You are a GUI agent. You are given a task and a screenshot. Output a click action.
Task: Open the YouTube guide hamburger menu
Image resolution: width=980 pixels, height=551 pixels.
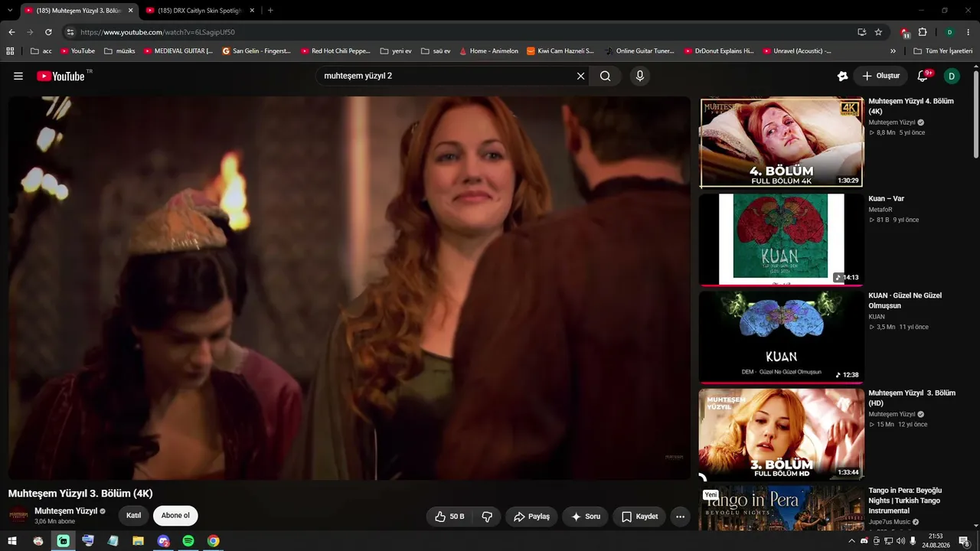point(18,76)
